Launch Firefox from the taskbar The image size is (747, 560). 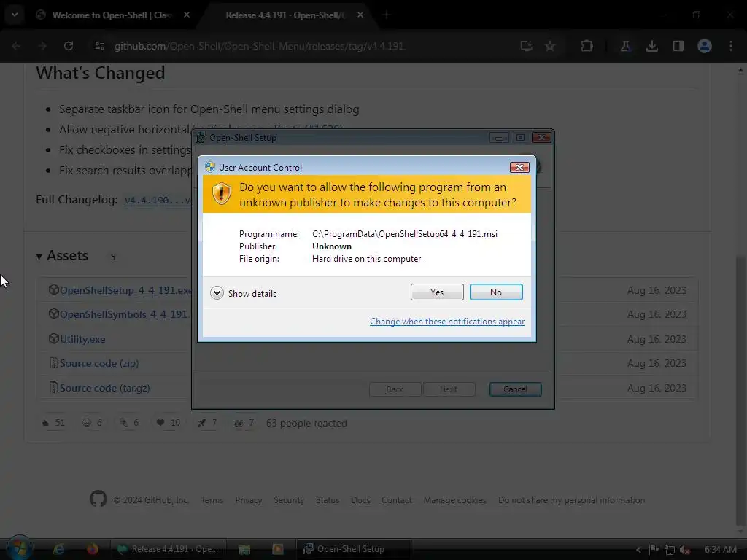click(92, 549)
